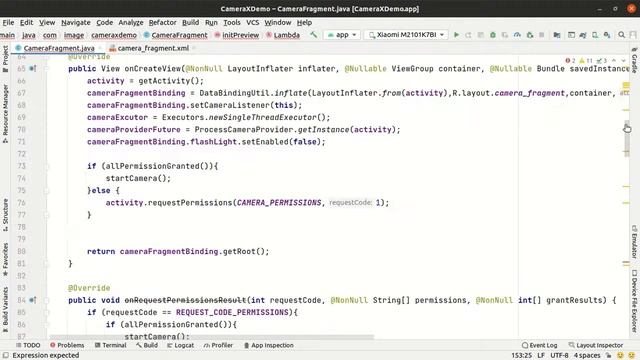The height and width of the screenshot is (360, 640).
Task: Click read-only lock icon in status bar
Action: pyautogui.click(x=608, y=355)
